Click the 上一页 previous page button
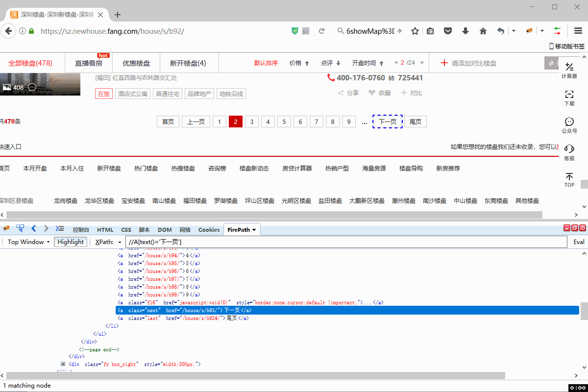This screenshot has height=392, width=588. click(x=196, y=122)
